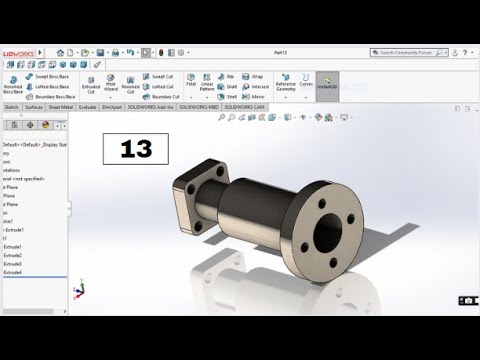
Task: Open dropdown arrow under Fillet
Action: pyautogui.click(x=191, y=98)
